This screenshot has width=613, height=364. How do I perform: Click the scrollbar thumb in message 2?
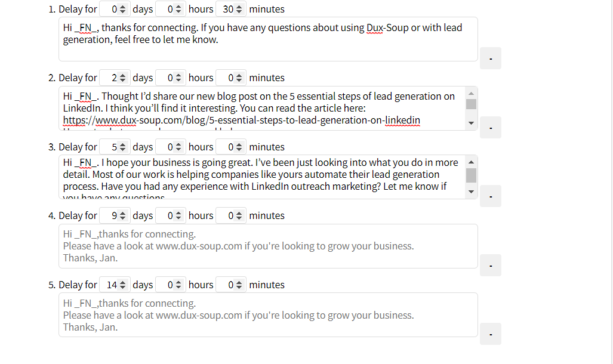[x=471, y=104]
